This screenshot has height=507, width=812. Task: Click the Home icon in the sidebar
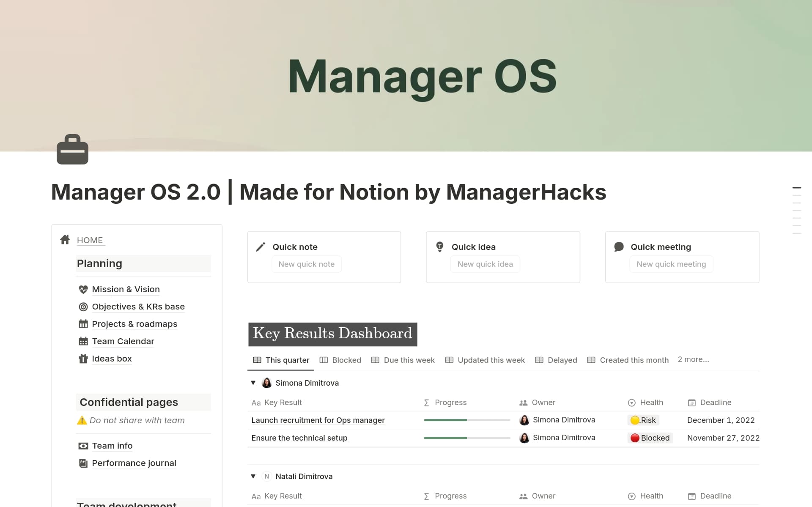(x=65, y=239)
